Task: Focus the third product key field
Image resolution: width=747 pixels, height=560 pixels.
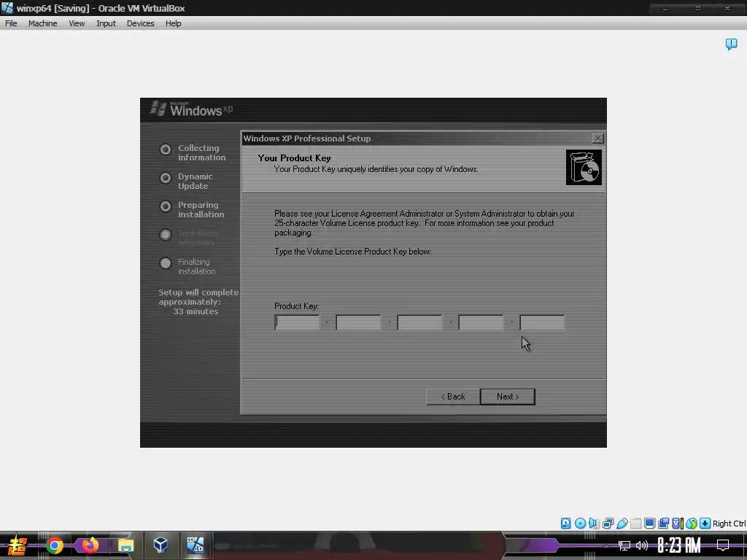Action: 419,322
